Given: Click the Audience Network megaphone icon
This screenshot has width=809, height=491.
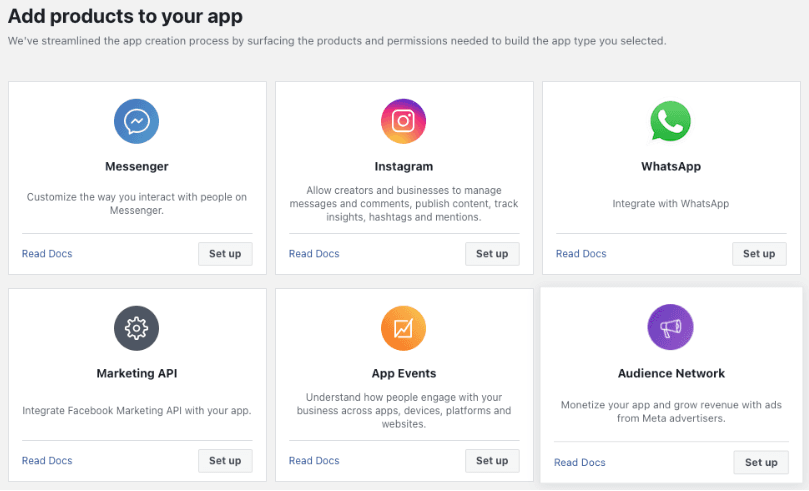Looking at the screenshot, I should tap(670, 327).
